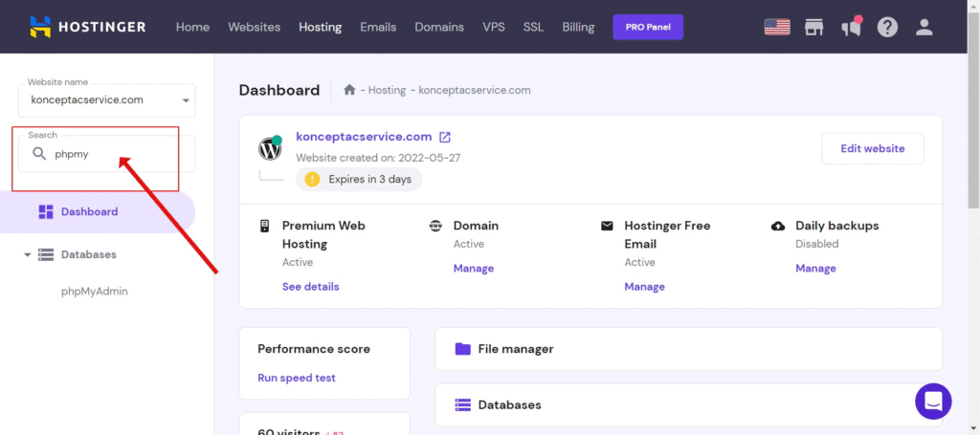Click the Premium Web Hosting server icon
Image resolution: width=980 pixels, height=435 pixels.
coord(264,226)
